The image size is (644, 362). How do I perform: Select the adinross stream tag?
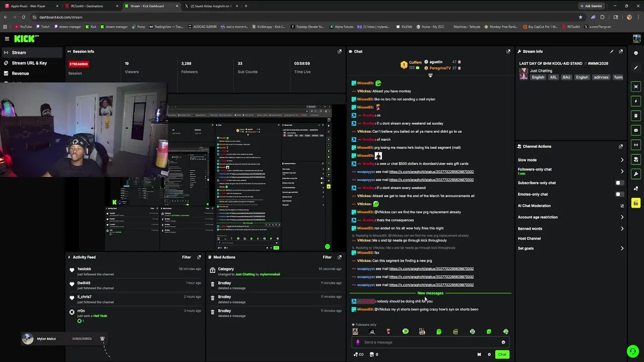(601, 77)
